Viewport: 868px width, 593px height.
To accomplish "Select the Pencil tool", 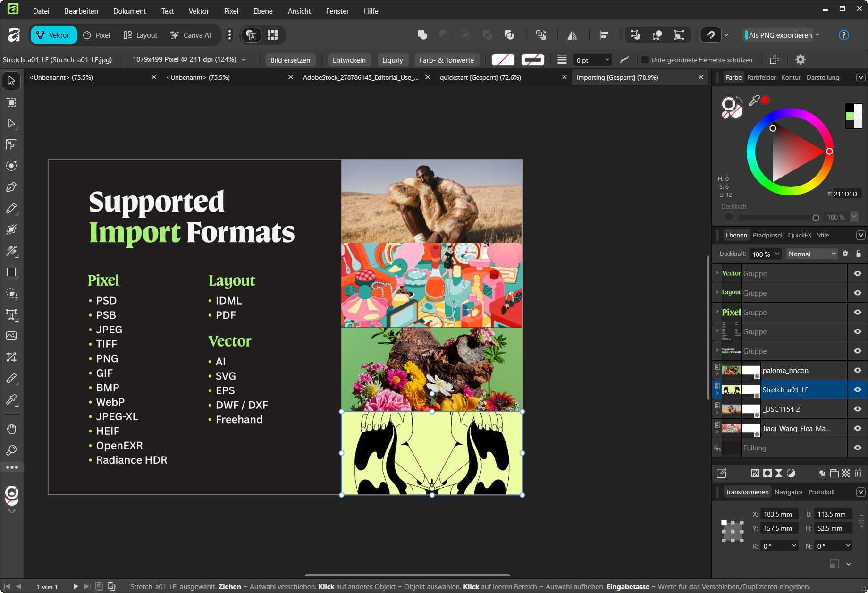I will [11, 208].
